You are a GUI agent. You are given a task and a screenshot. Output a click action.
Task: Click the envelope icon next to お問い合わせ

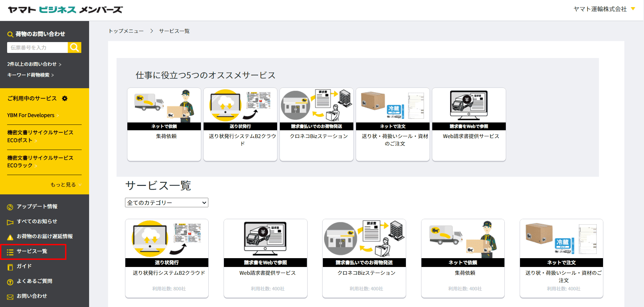tap(9, 296)
